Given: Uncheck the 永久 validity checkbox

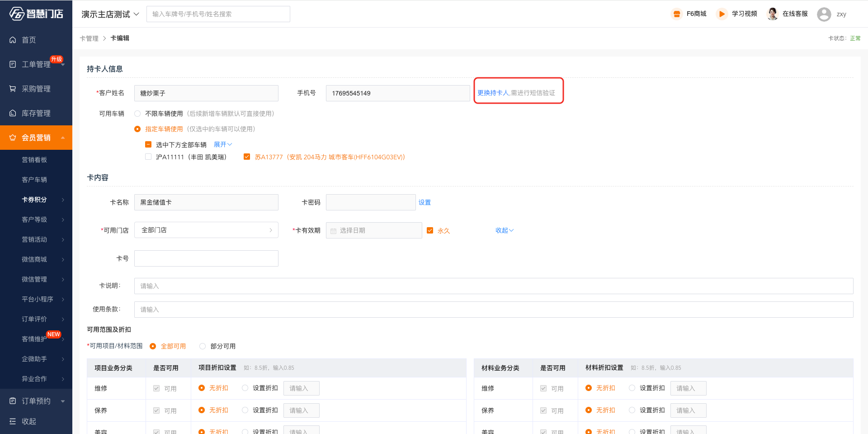Looking at the screenshot, I should (430, 230).
